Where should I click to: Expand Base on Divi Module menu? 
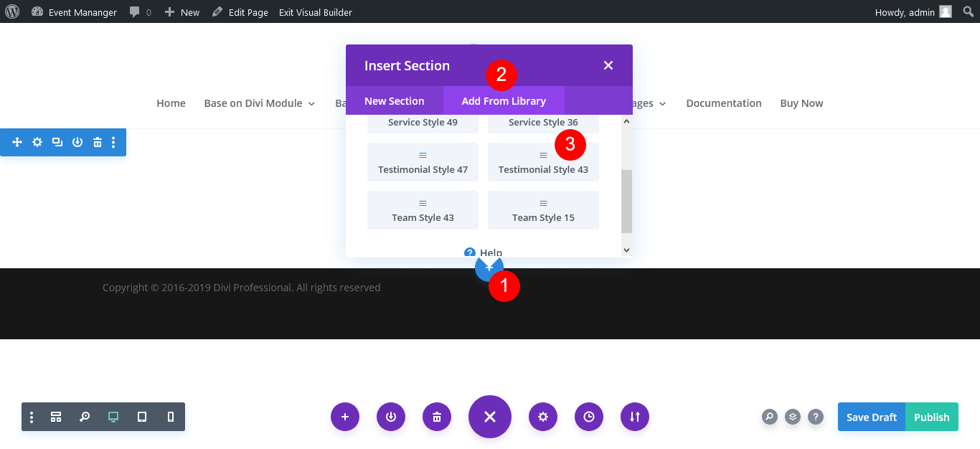click(x=260, y=103)
